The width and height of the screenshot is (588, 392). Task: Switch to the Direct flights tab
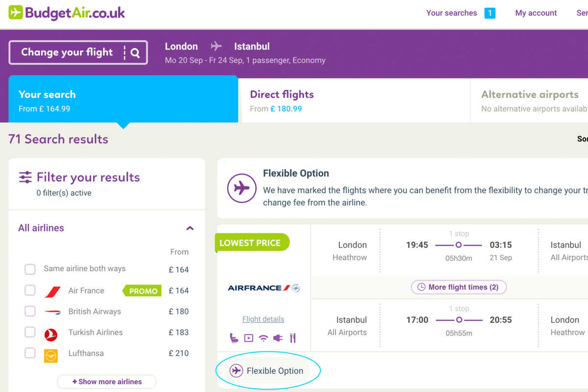pyautogui.click(x=354, y=100)
